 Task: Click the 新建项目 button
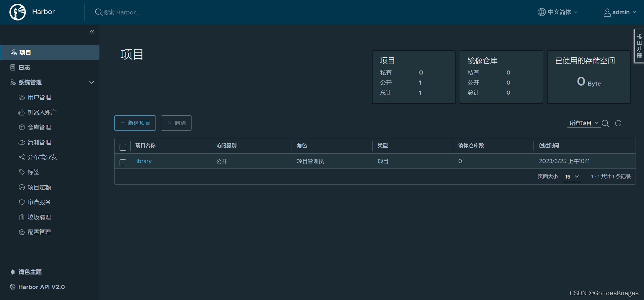[135, 123]
